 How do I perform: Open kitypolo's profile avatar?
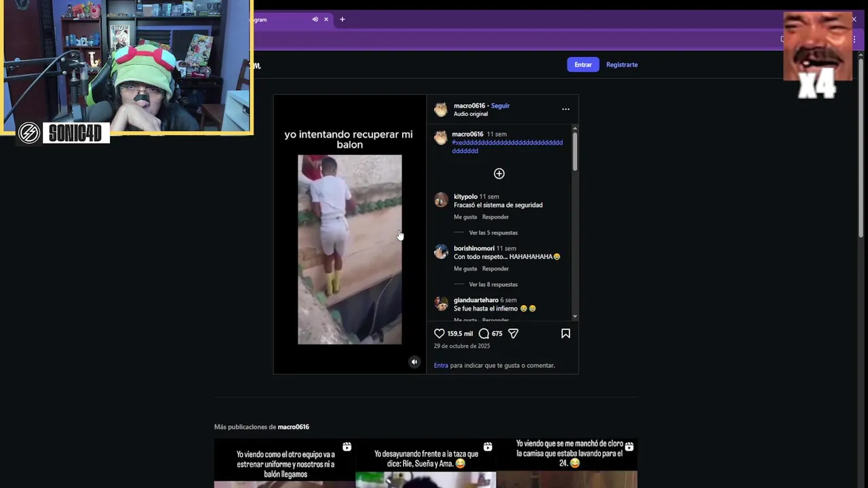441,200
